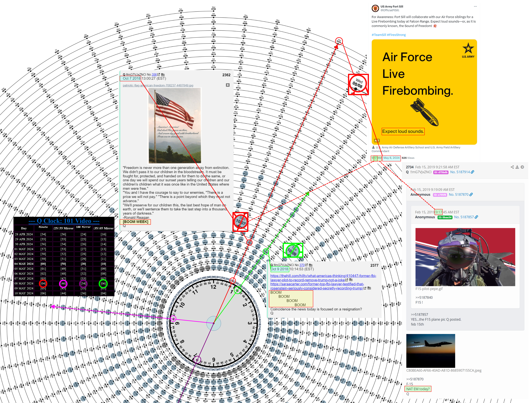
Task: Open the No. 5187870 post link
Action: click(458, 195)
